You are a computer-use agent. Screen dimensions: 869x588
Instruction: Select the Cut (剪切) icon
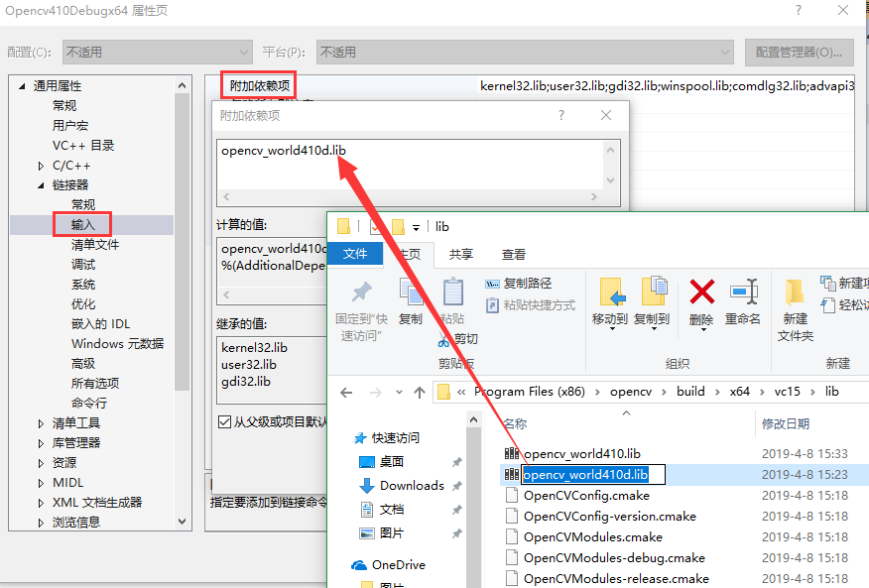coord(444,338)
